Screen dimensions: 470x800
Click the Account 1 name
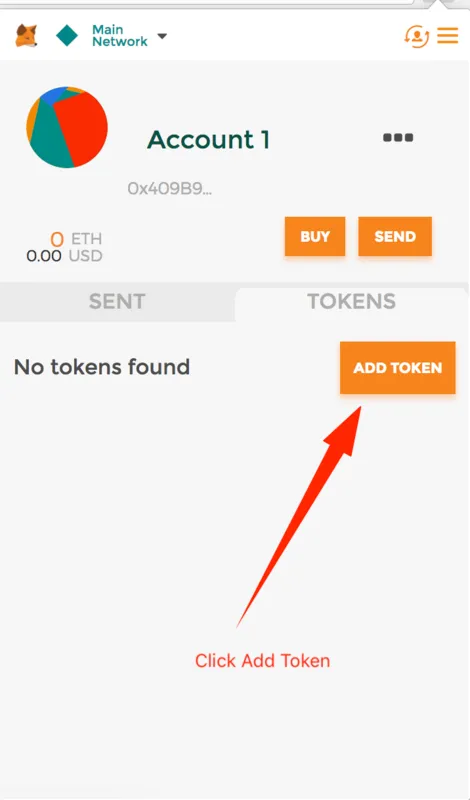[208, 140]
